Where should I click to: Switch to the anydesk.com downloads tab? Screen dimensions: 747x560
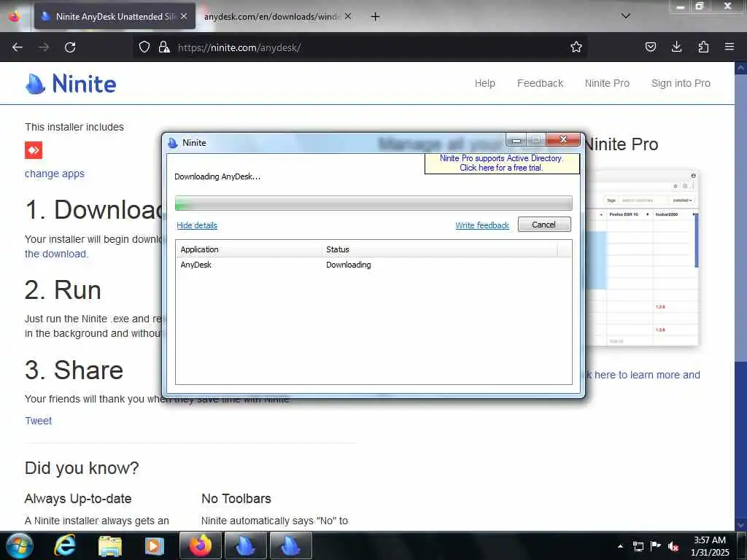click(271, 16)
